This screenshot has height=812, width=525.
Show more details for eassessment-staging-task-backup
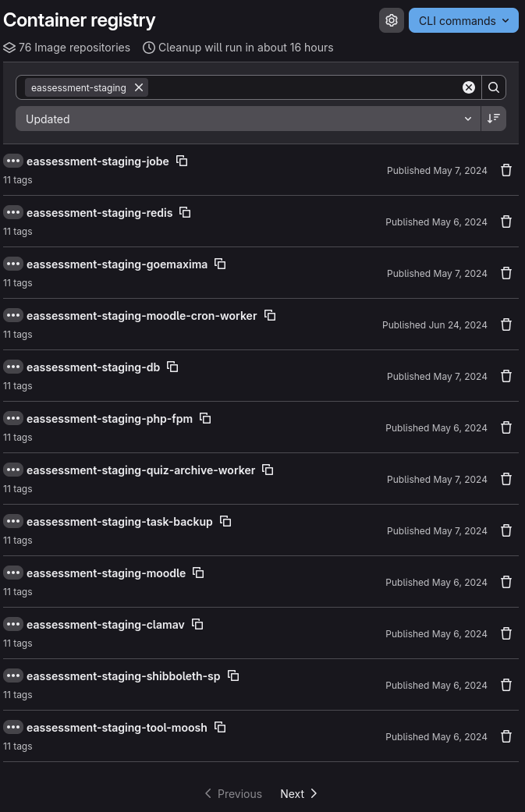click(x=13, y=521)
